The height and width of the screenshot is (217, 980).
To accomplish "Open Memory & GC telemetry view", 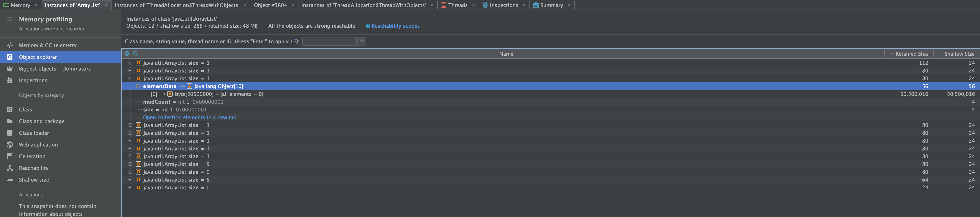I will (60, 45).
